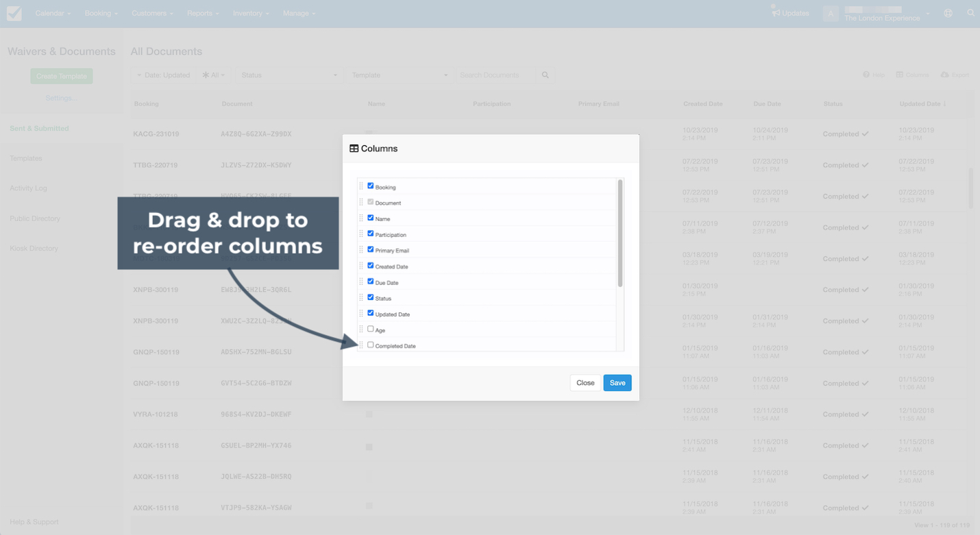980x535 pixels.
Task: Open the top bar search magnifier
Action: point(971,13)
